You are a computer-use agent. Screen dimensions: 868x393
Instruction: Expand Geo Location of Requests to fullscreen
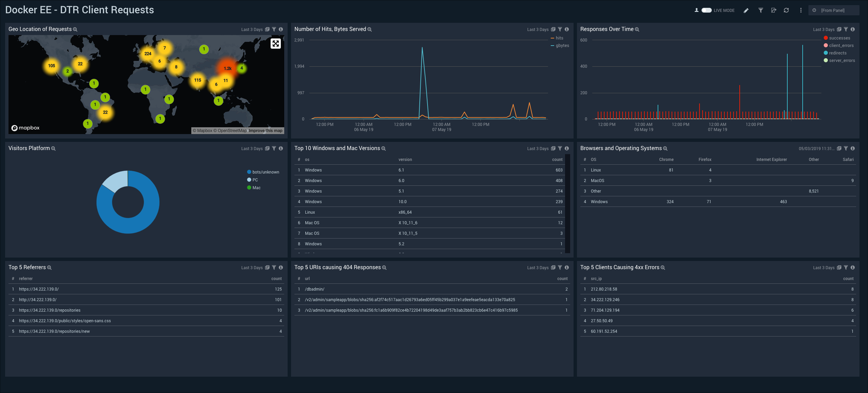276,43
